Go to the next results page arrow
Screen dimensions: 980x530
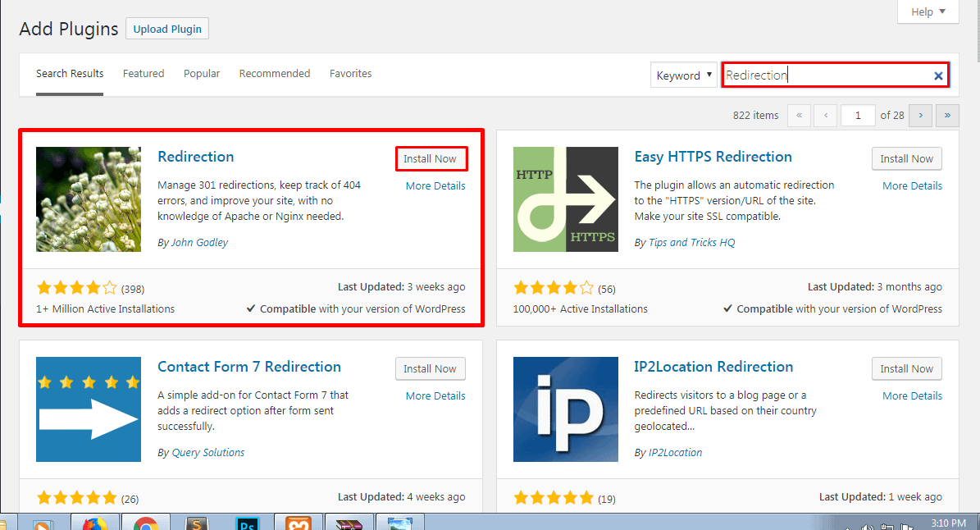tap(921, 116)
